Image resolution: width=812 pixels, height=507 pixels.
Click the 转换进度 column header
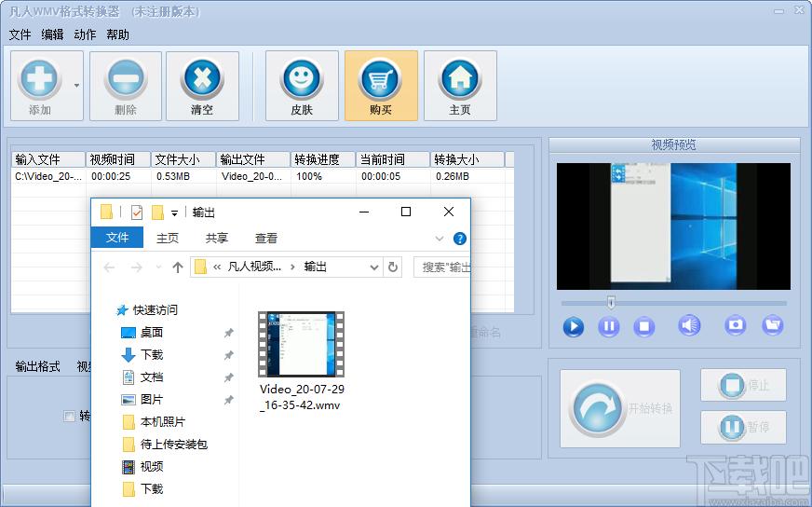pyautogui.click(x=323, y=159)
